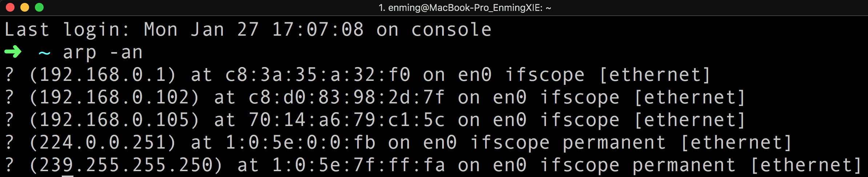The height and width of the screenshot is (177, 868).
Task: Click the cyan tilde directory indicator
Action: (x=44, y=53)
